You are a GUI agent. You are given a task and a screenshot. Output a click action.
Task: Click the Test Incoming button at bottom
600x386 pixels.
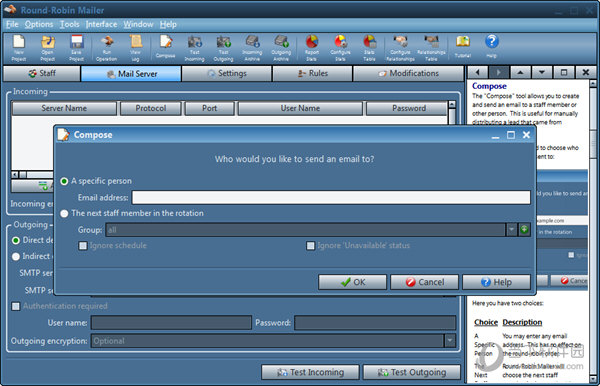[310, 372]
